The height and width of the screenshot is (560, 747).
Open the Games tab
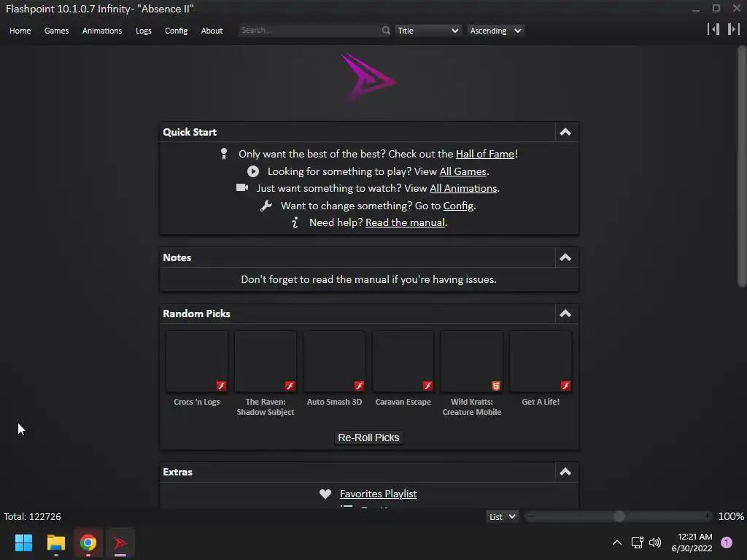pyautogui.click(x=56, y=31)
